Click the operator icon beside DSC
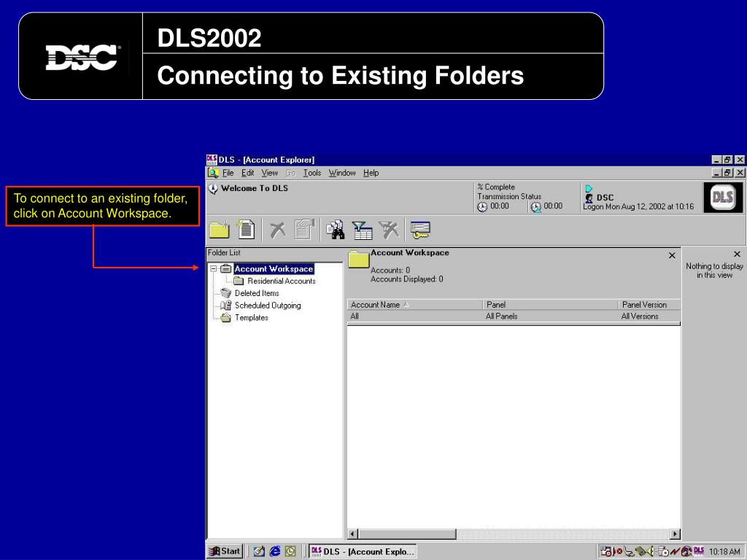The height and width of the screenshot is (560, 747). click(589, 198)
